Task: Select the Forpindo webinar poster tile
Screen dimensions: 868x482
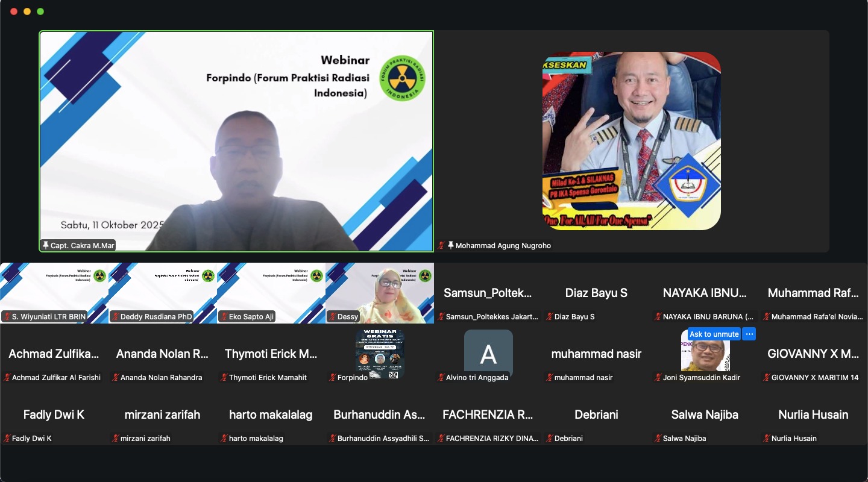Action: pos(380,354)
